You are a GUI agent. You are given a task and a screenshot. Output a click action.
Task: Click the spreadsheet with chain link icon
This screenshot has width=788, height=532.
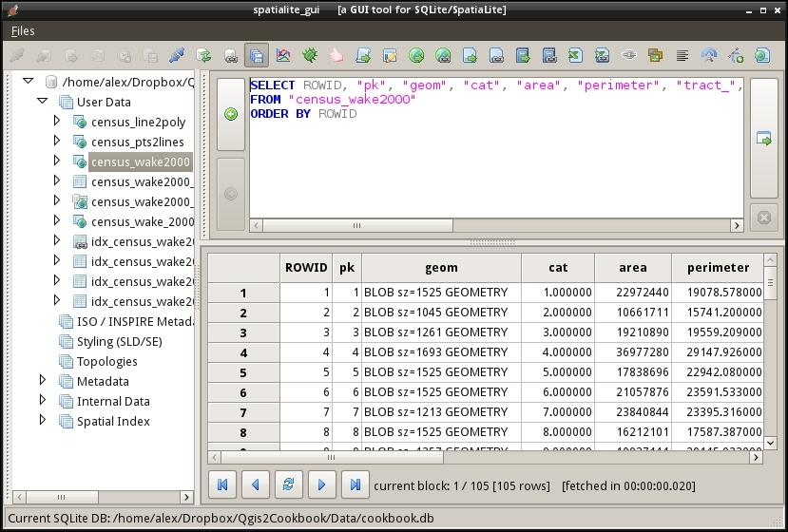pyautogui.click(x=603, y=55)
